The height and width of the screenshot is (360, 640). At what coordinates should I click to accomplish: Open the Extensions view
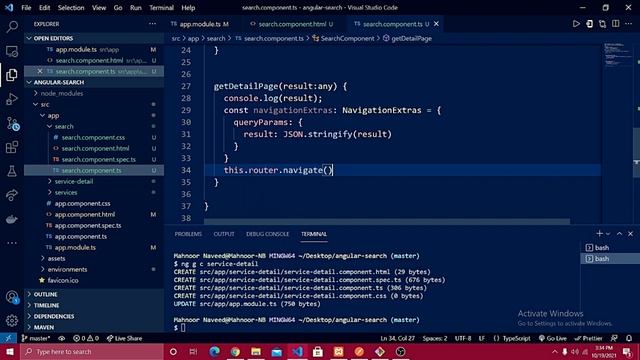coord(12,147)
